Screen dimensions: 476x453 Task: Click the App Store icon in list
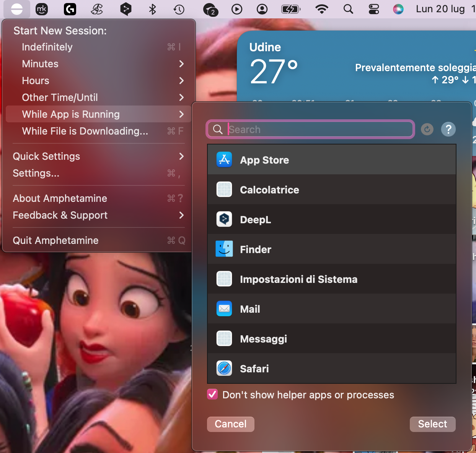tap(224, 160)
